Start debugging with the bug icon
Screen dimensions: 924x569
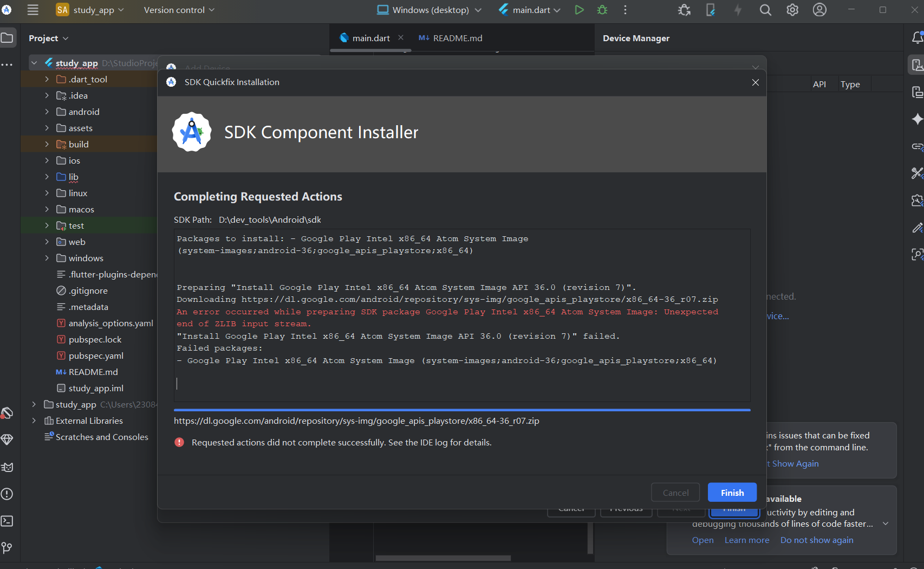(x=602, y=10)
